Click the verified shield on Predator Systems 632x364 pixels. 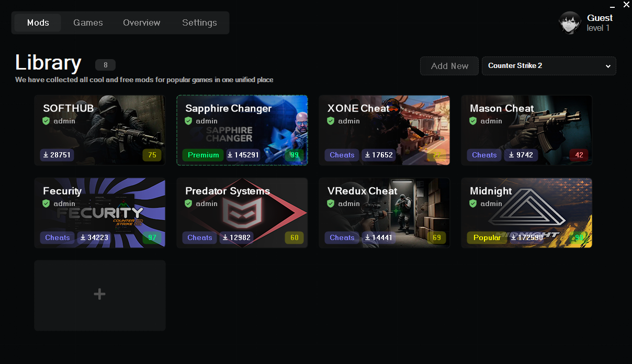pos(188,203)
